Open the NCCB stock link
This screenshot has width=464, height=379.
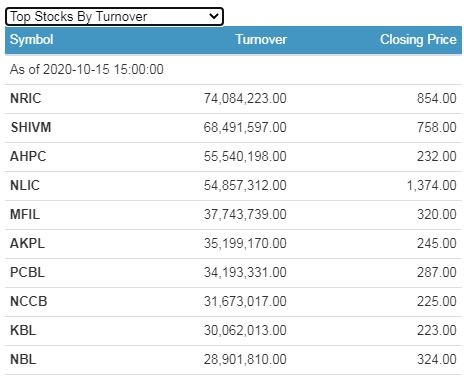click(x=29, y=301)
